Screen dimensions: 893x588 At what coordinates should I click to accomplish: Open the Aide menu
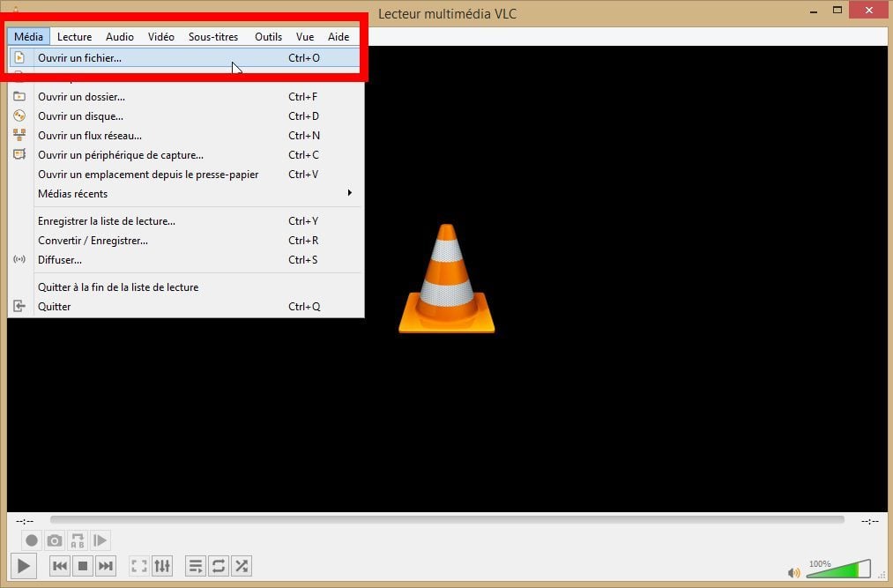pyautogui.click(x=339, y=36)
